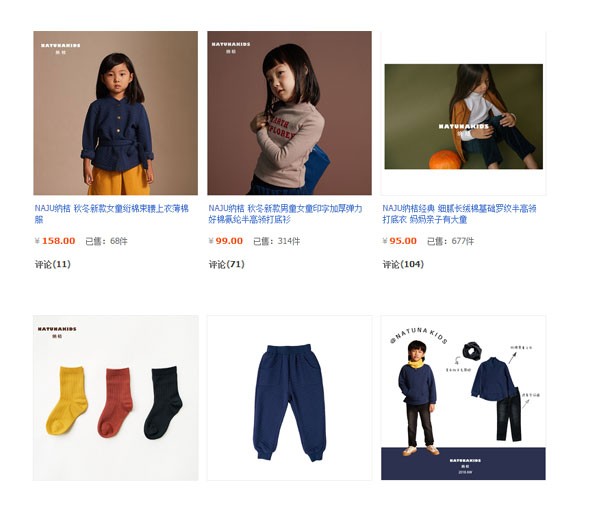View the 71 reviews for turtleneck shirt

coord(227,264)
